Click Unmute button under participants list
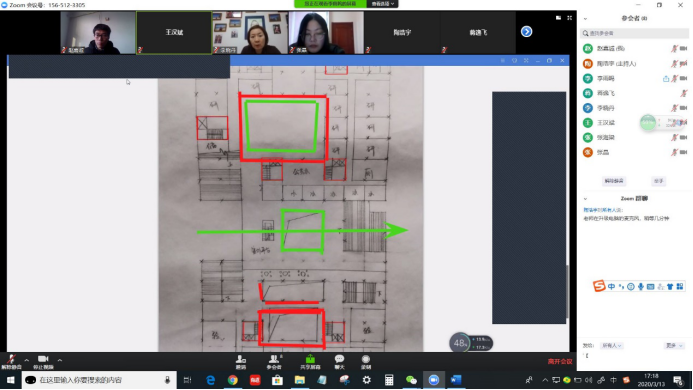This screenshot has height=390, width=693. coord(614,181)
